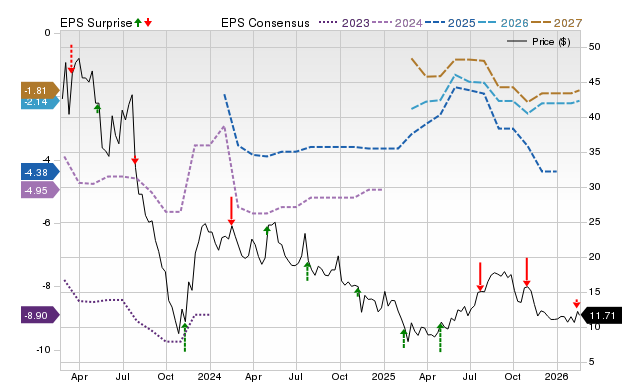Click the 35 label on the price axis
640x382 pixels.
pos(594,152)
